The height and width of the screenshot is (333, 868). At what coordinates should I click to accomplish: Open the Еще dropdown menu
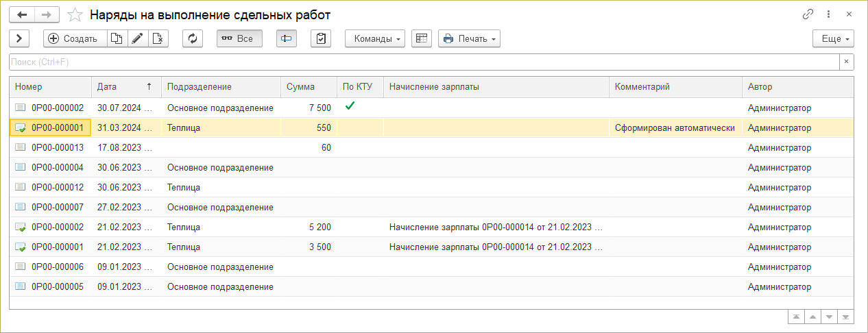point(833,38)
